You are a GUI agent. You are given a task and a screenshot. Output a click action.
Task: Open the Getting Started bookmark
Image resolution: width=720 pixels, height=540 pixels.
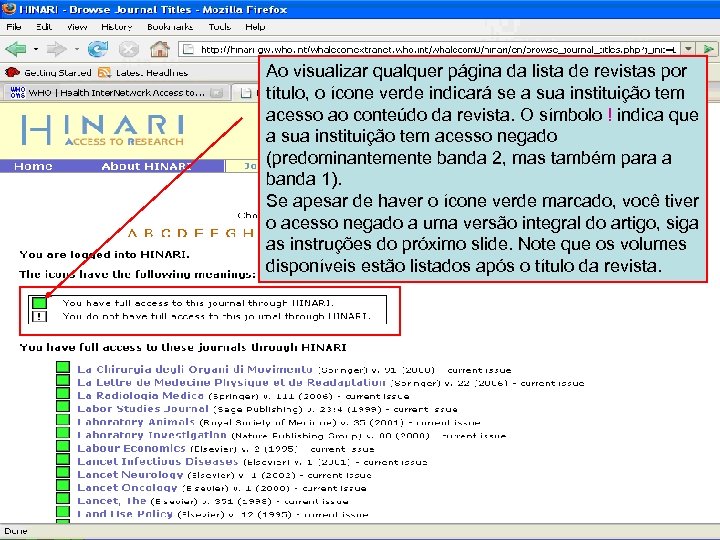(x=48, y=73)
